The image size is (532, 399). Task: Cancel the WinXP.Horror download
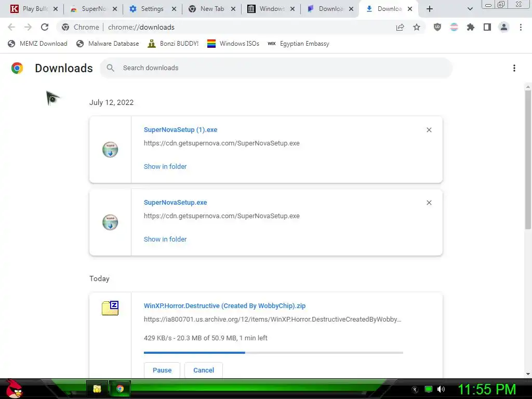click(204, 370)
